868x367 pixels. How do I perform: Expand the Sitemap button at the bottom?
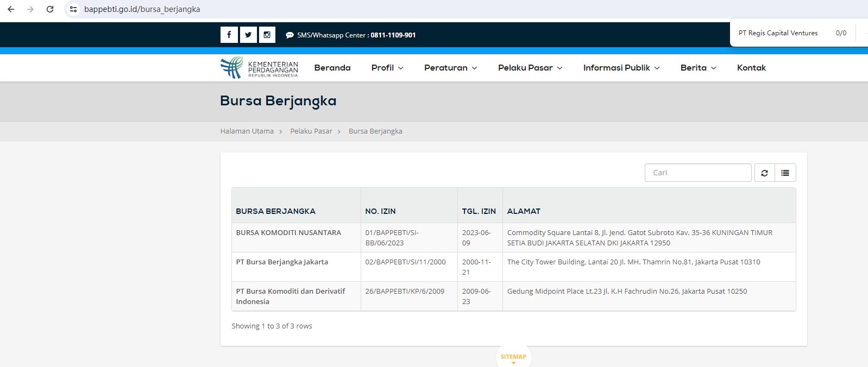tap(513, 357)
